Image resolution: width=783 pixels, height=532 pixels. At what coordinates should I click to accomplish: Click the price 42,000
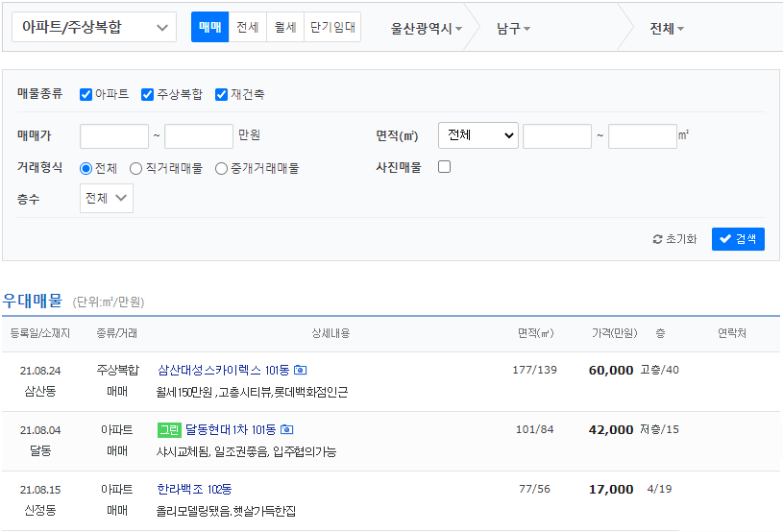tap(611, 429)
